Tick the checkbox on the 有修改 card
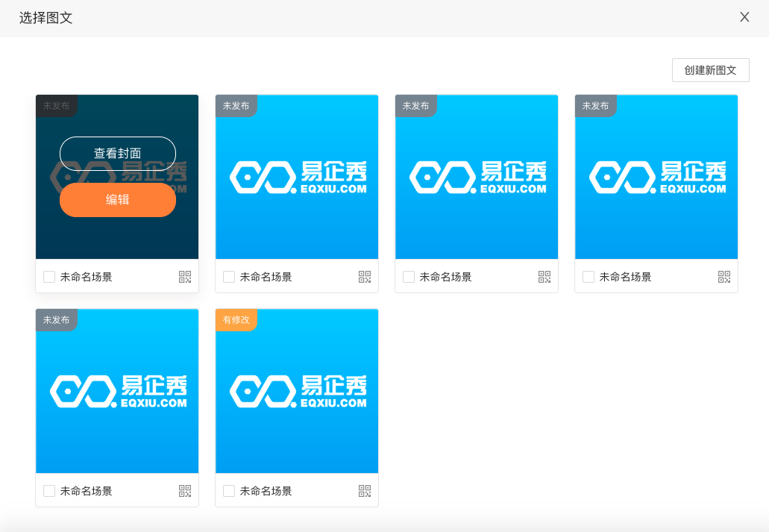Image resolution: width=769 pixels, height=532 pixels. (x=229, y=491)
